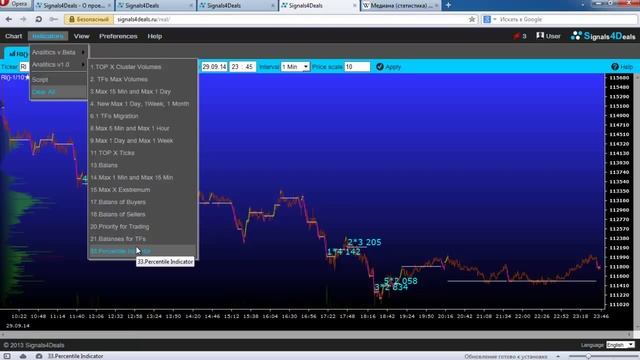Select the Clear All menu entry
Viewport: 640px width, 360px height.
pos(59,92)
